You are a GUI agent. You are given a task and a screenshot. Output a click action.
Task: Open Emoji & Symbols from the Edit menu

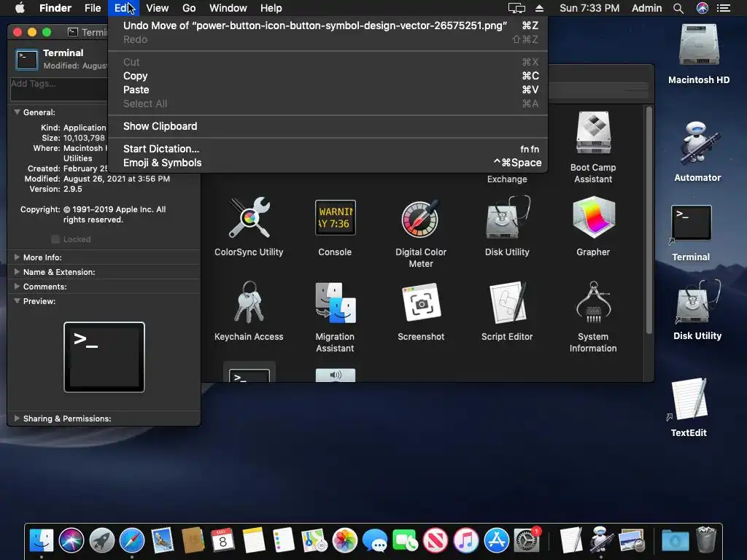[x=328, y=163]
